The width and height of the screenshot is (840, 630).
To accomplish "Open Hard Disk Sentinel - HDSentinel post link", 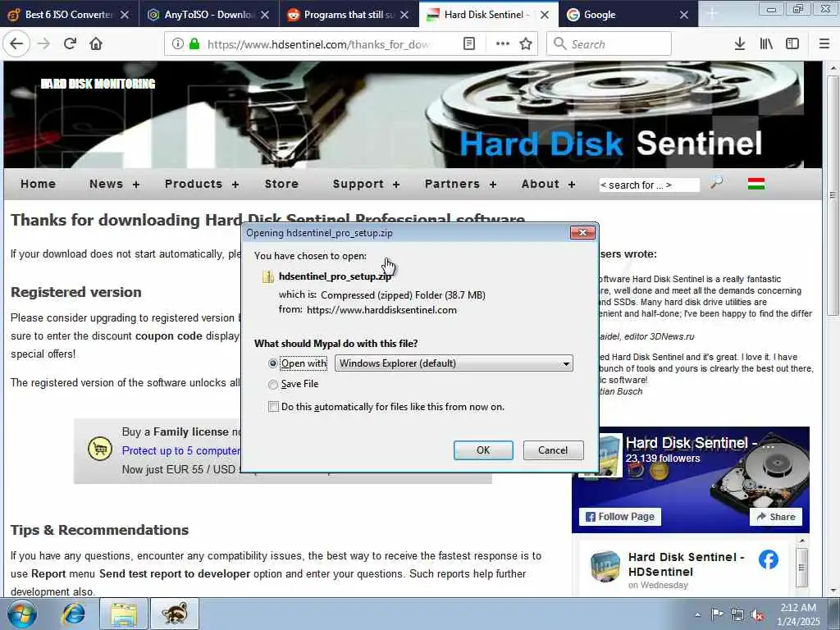I will tap(687, 564).
